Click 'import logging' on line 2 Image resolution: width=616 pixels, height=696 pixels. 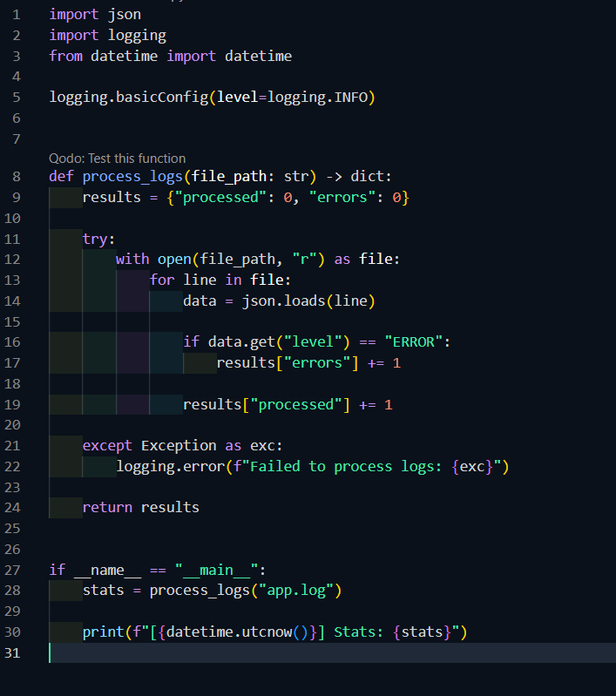coord(107,36)
